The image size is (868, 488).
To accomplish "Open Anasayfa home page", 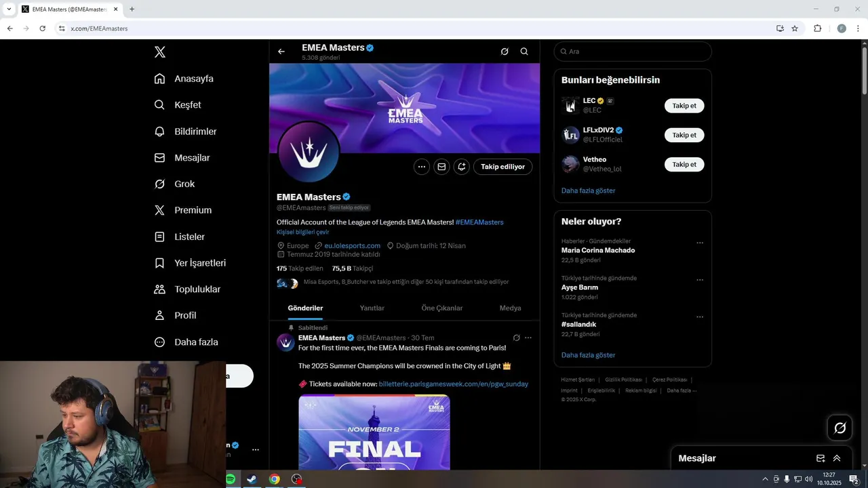I will tap(184, 79).
